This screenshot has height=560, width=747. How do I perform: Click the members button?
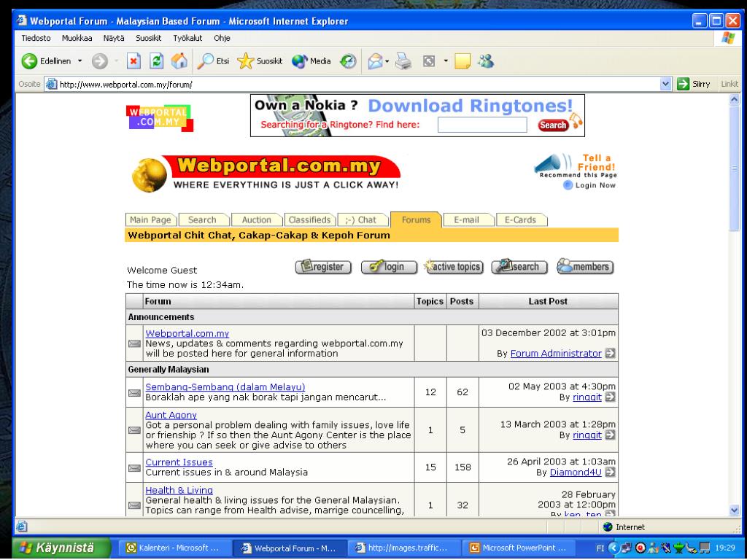point(585,267)
